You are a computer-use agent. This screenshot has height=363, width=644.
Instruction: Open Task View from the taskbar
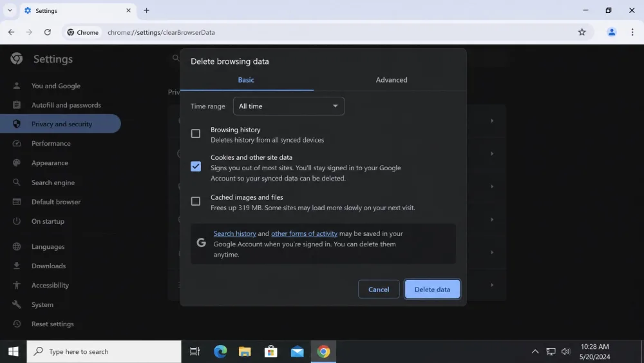coord(194,351)
